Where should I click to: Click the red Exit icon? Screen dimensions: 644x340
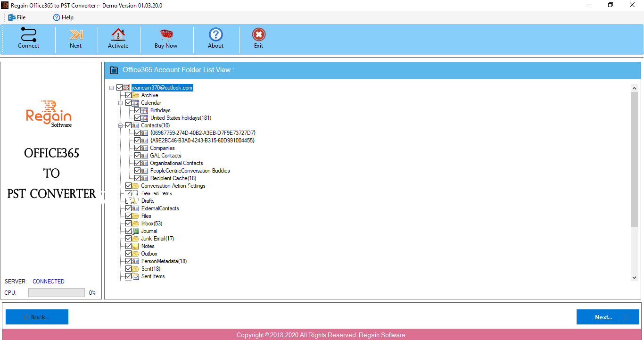pyautogui.click(x=258, y=34)
